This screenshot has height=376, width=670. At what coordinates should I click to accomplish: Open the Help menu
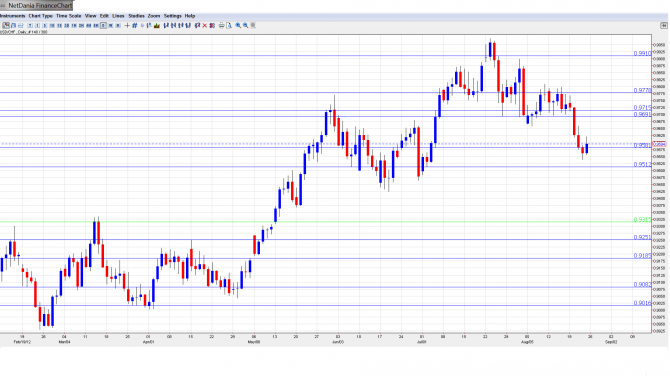pyautogui.click(x=190, y=16)
